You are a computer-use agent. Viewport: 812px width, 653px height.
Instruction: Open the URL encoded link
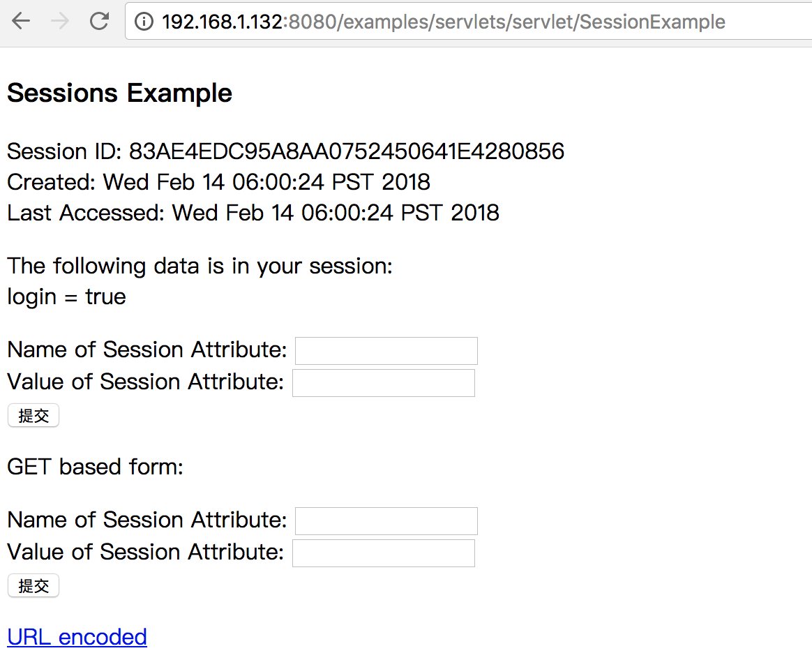pos(77,637)
